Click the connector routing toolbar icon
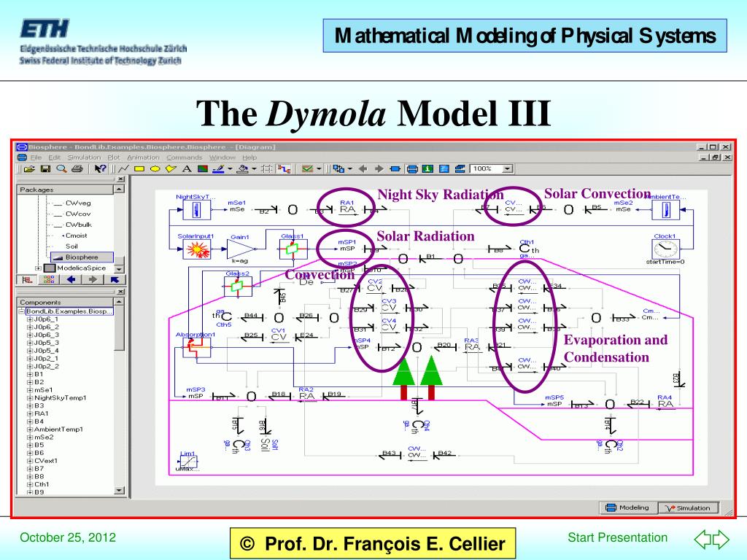The image size is (747, 560). click(284, 168)
